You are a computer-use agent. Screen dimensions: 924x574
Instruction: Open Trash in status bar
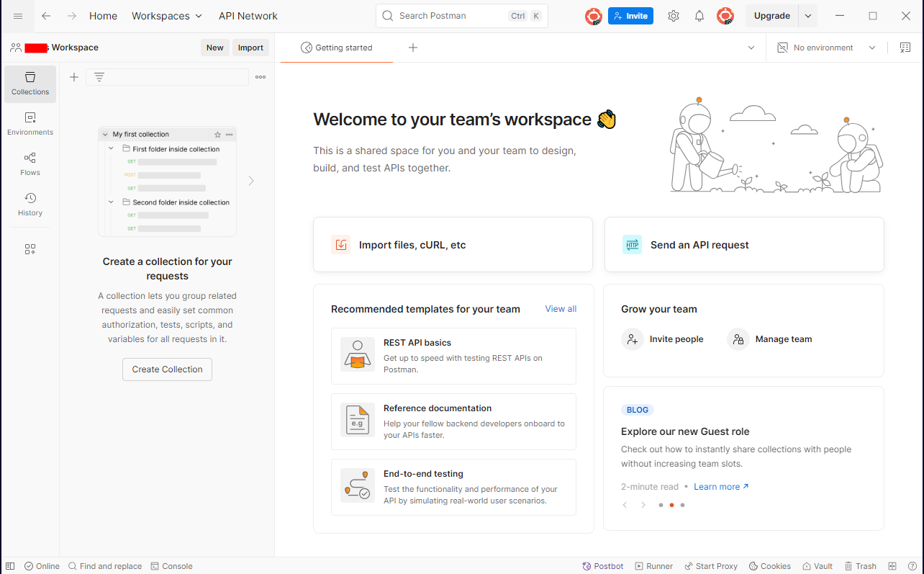pyautogui.click(x=861, y=566)
